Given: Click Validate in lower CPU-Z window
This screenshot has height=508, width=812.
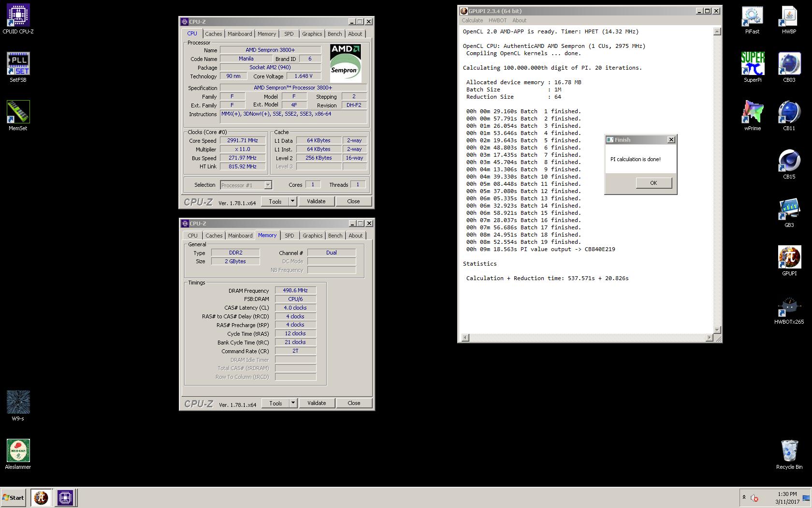Looking at the screenshot, I should point(317,403).
